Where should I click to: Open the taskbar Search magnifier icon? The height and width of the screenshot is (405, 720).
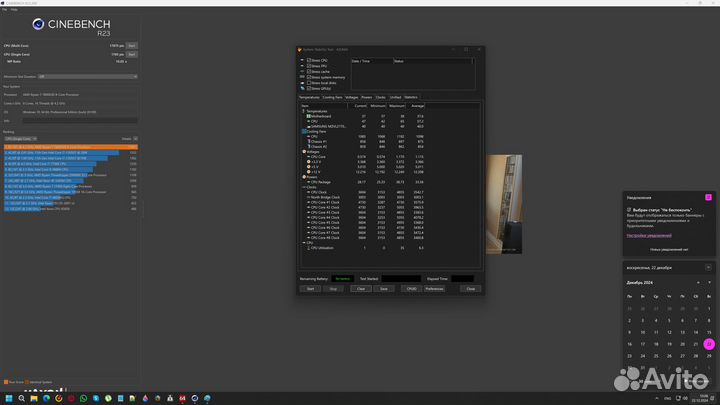(x=21, y=398)
